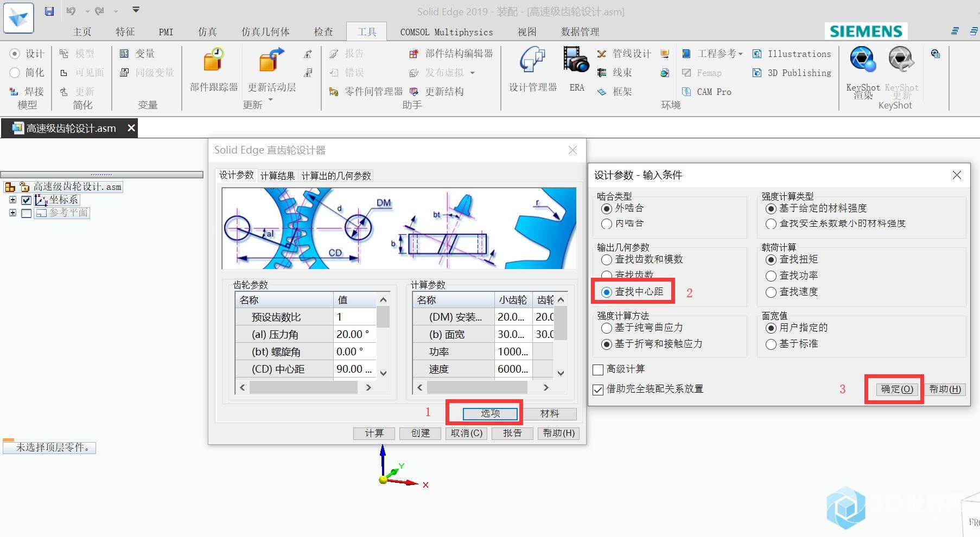Select 基于纯弯曲应力 option

[607, 328]
